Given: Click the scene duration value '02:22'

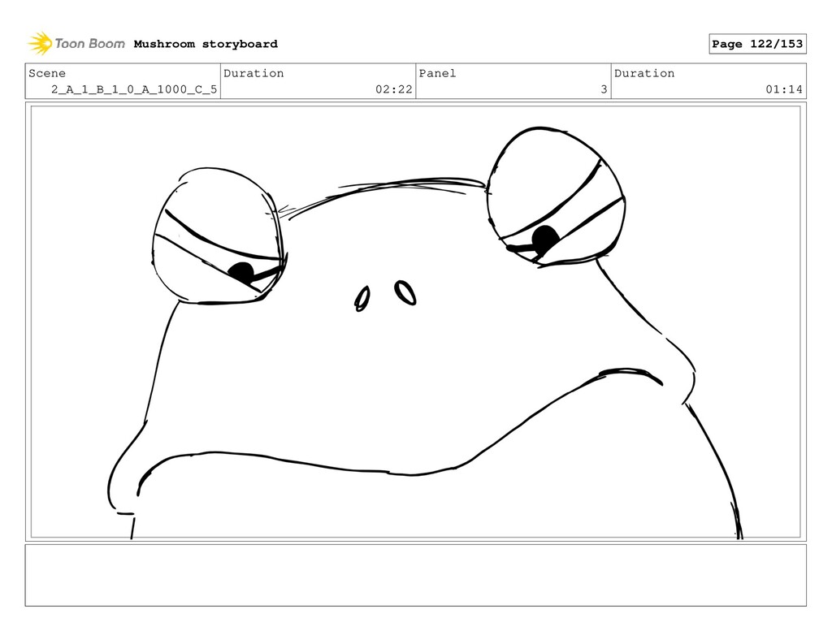Looking at the screenshot, I should coord(394,89).
